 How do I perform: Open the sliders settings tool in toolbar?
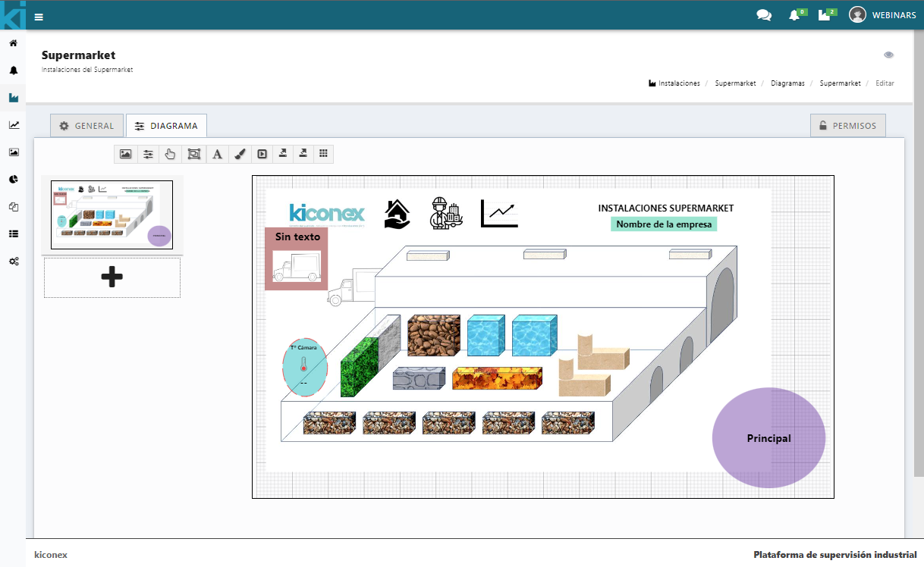[x=148, y=154]
